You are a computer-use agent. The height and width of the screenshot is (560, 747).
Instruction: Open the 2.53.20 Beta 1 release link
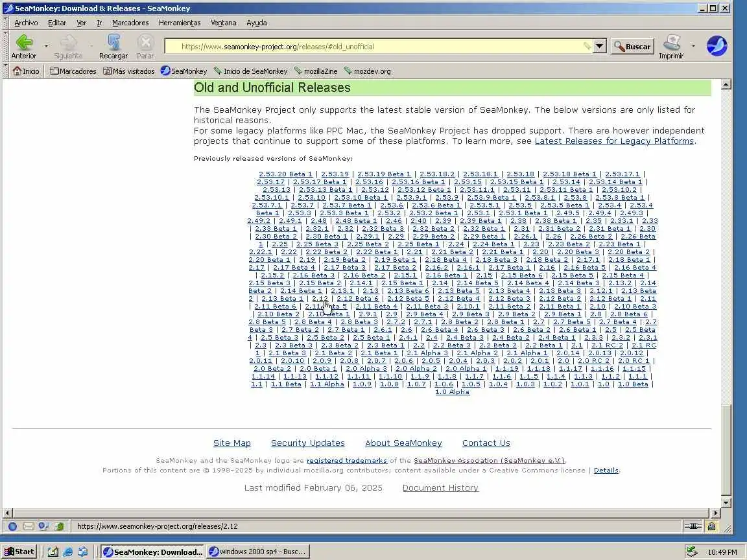(x=285, y=174)
